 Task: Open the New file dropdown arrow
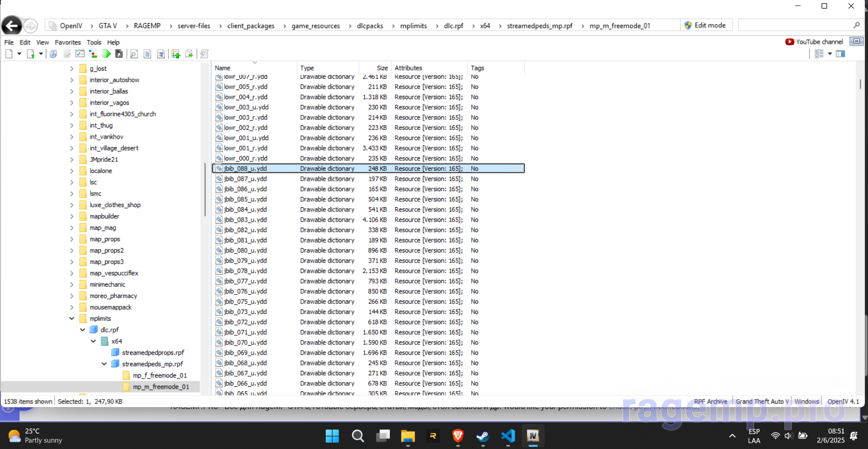click(19, 54)
